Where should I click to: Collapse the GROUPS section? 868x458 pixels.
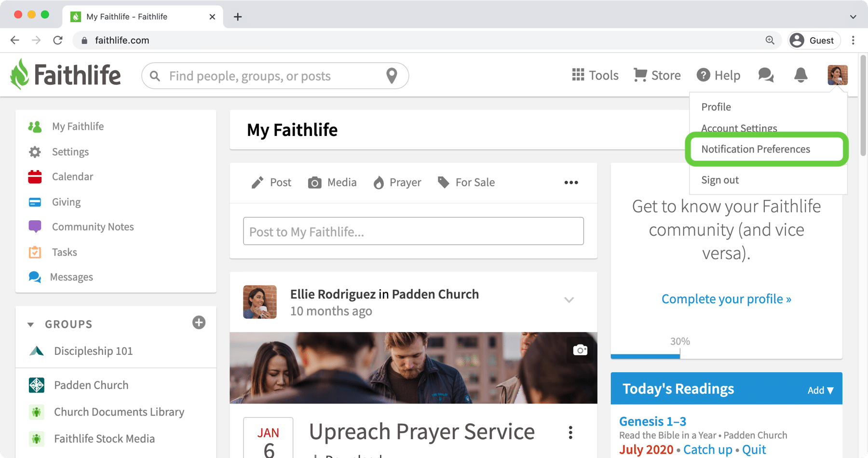coord(30,324)
